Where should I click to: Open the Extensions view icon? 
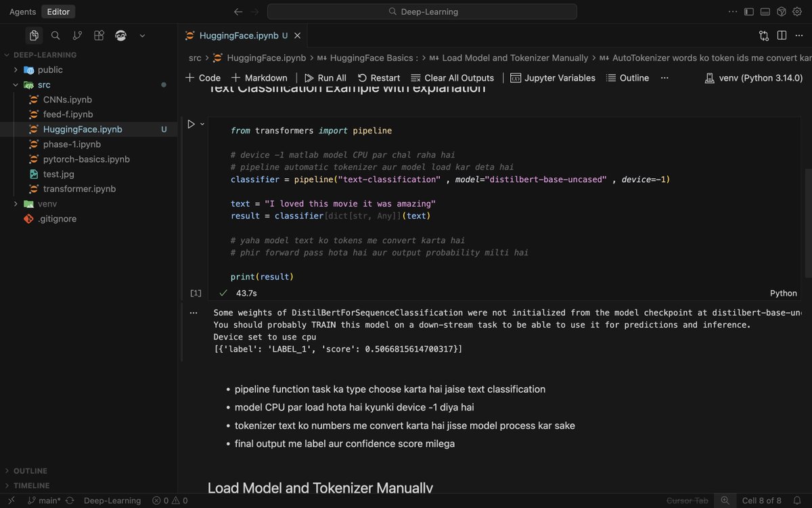coord(99,35)
